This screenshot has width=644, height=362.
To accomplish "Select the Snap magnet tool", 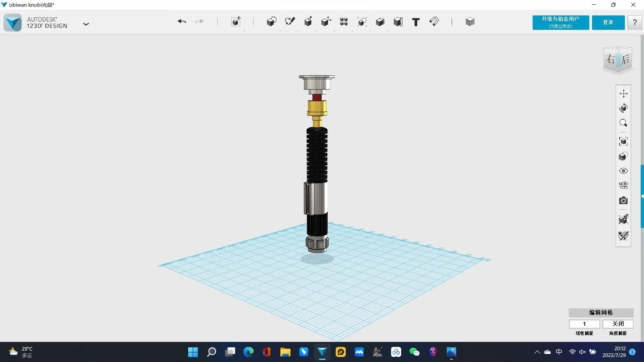I will coord(434,22).
